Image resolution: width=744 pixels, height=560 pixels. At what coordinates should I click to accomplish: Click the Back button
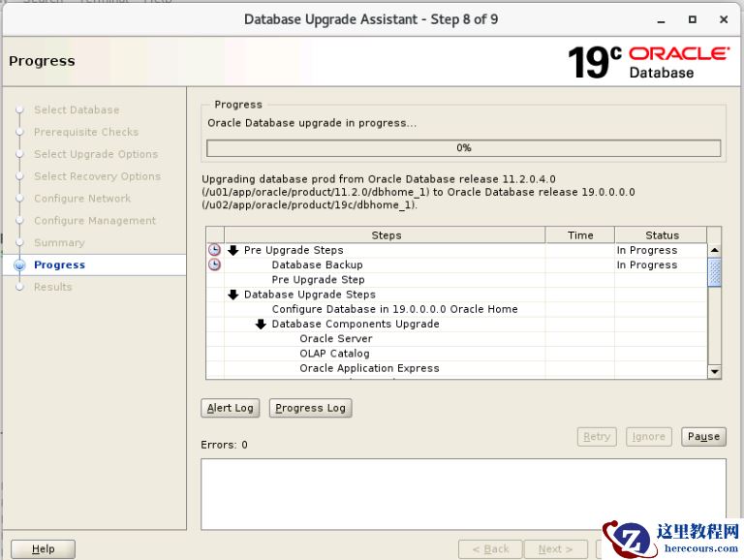(490, 549)
